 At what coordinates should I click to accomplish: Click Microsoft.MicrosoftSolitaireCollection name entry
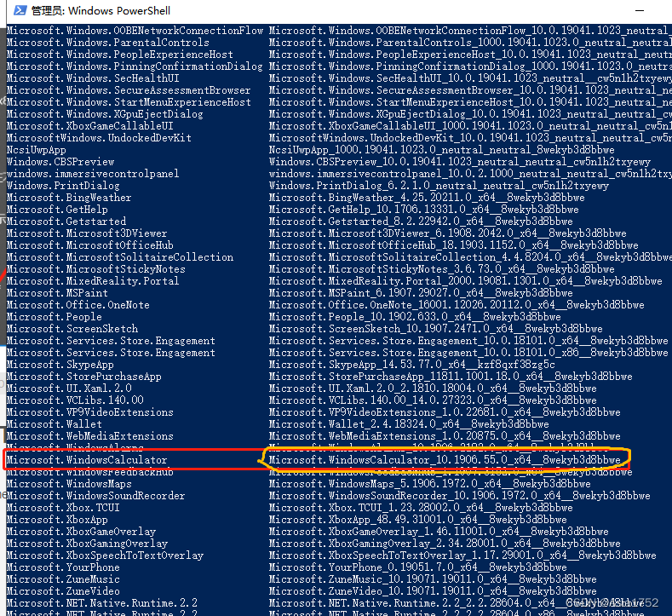119,257
